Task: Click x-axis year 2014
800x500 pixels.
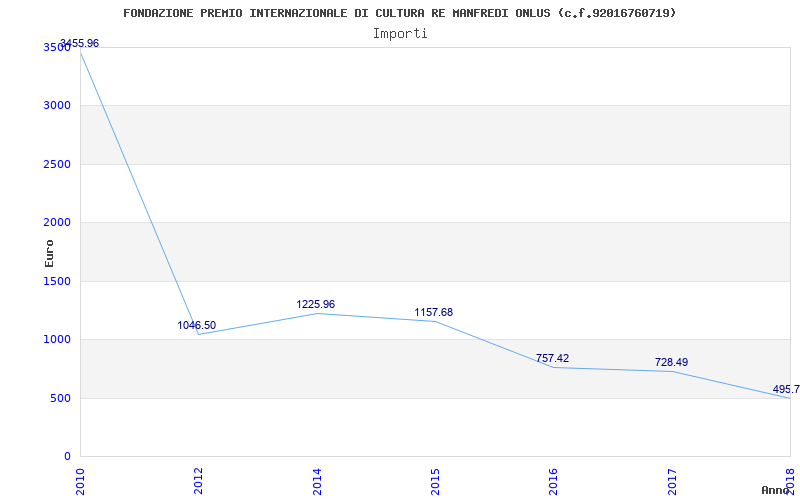Action: 317,482
